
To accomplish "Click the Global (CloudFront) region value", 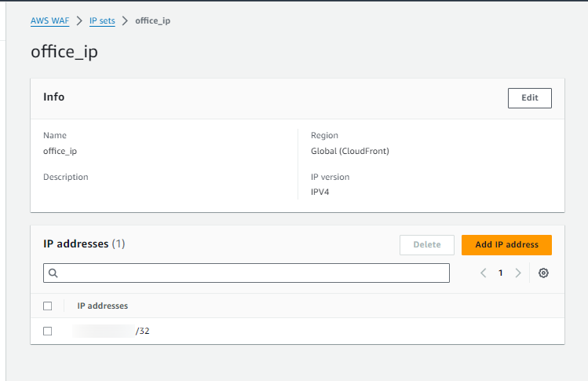I will point(349,151).
